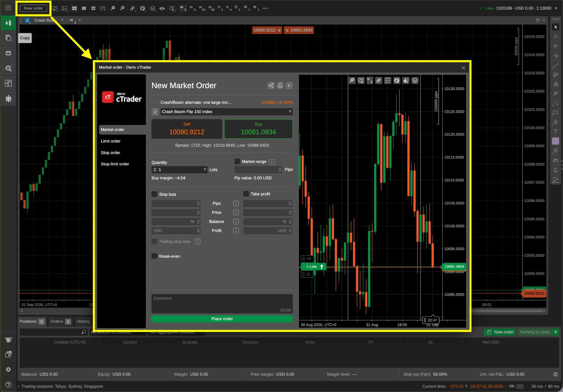Select the multi-chart grid layout icon
The height and width of the screenshot is (392, 563).
[74, 9]
